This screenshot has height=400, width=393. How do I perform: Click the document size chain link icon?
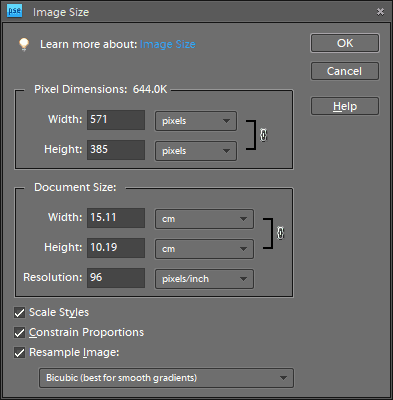tap(280, 233)
